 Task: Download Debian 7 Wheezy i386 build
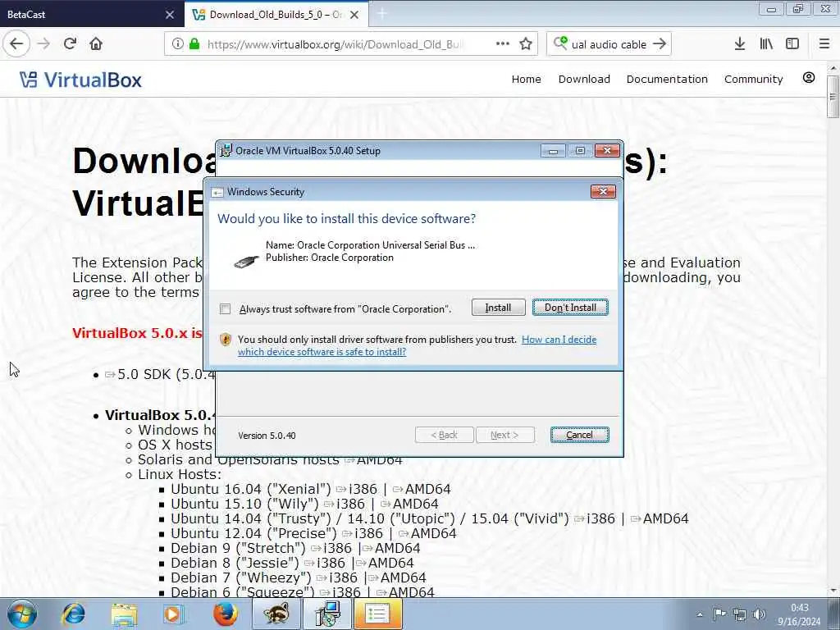[x=337, y=578]
